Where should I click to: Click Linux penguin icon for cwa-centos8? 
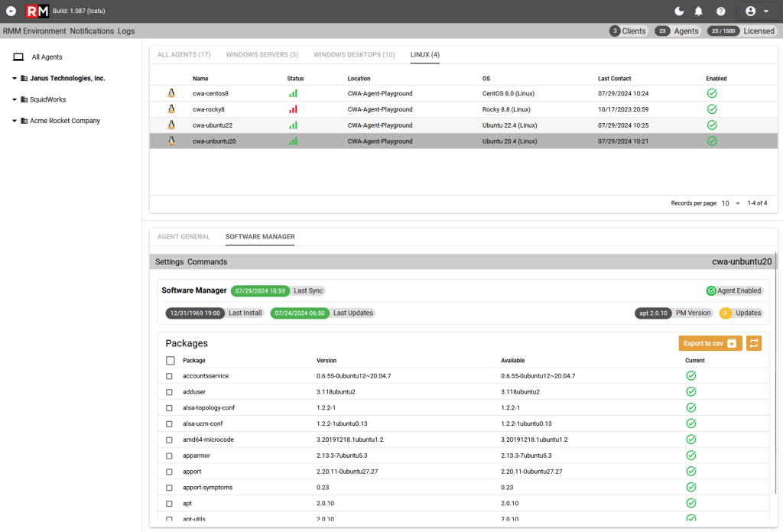pos(171,92)
